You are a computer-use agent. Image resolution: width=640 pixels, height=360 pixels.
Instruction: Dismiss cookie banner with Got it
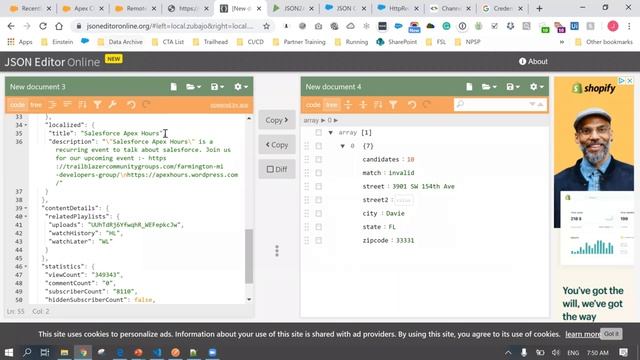pyautogui.click(x=611, y=333)
